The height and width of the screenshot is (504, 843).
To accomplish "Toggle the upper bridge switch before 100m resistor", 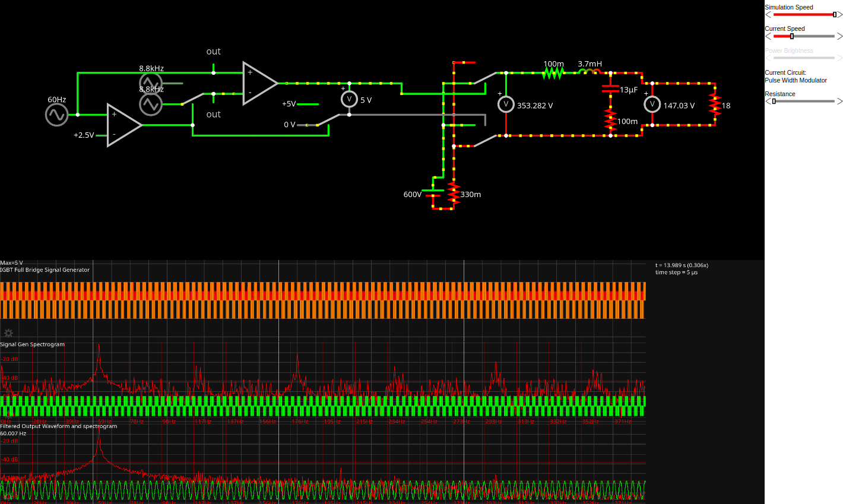I will [x=485, y=78].
